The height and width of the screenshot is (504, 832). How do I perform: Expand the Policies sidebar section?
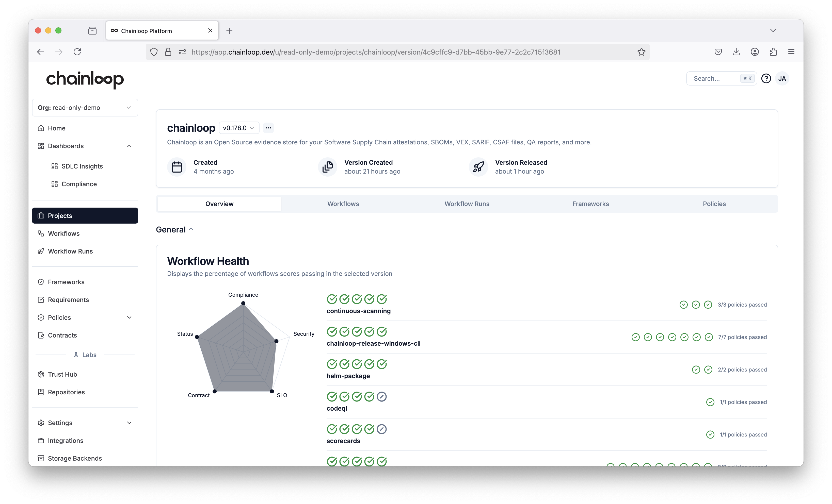click(x=129, y=317)
